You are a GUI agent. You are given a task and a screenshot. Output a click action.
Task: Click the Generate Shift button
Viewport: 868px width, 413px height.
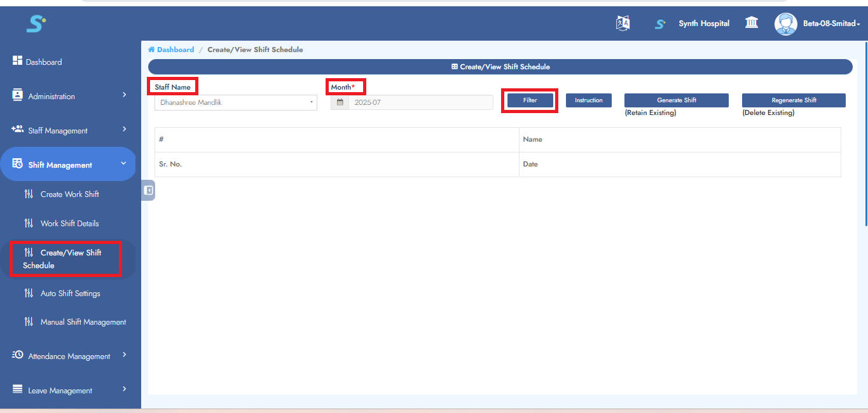pyautogui.click(x=676, y=100)
